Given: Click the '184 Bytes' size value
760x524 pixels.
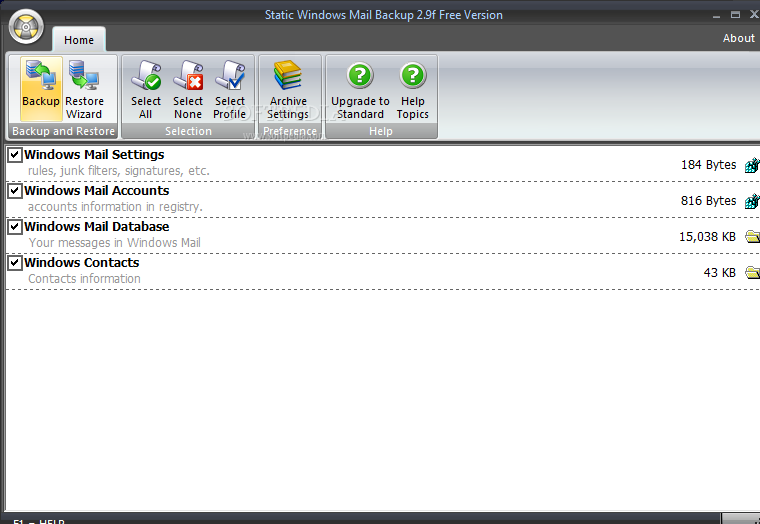Looking at the screenshot, I should [708, 165].
